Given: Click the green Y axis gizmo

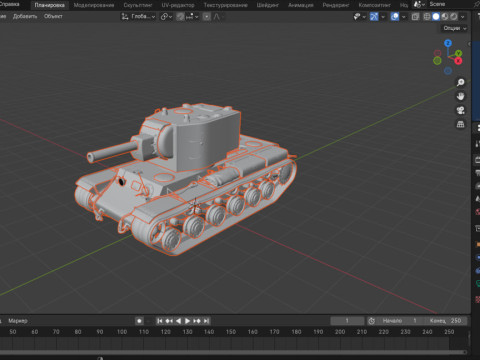Looking at the screenshot, I should click(x=459, y=53).
